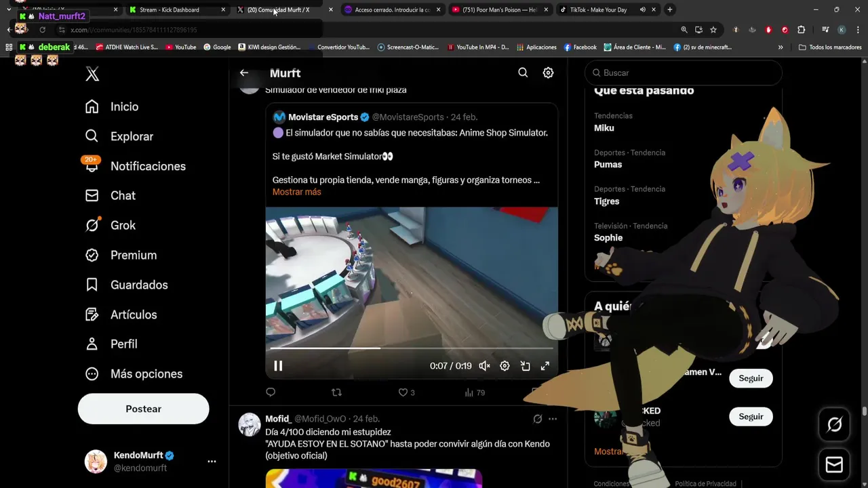Switch to TikTok - Make Your Day tab
Image resolution: width=868 pixels, height=488 pixels.
point(599,9)
